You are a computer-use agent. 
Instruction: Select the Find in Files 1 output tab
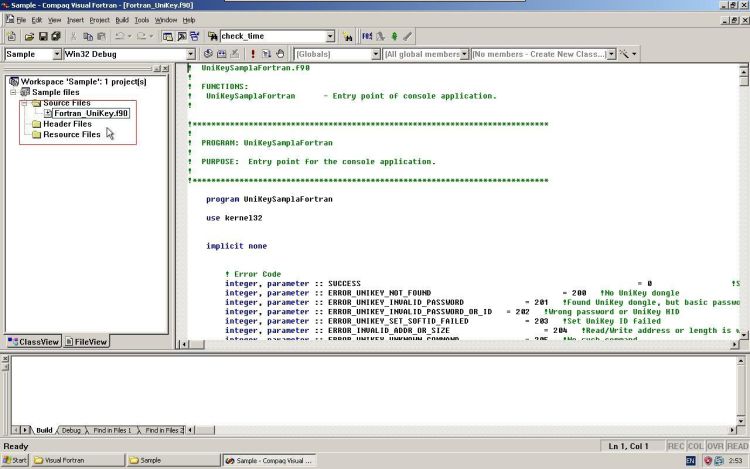pyautogui.click(x=112, y=430)
